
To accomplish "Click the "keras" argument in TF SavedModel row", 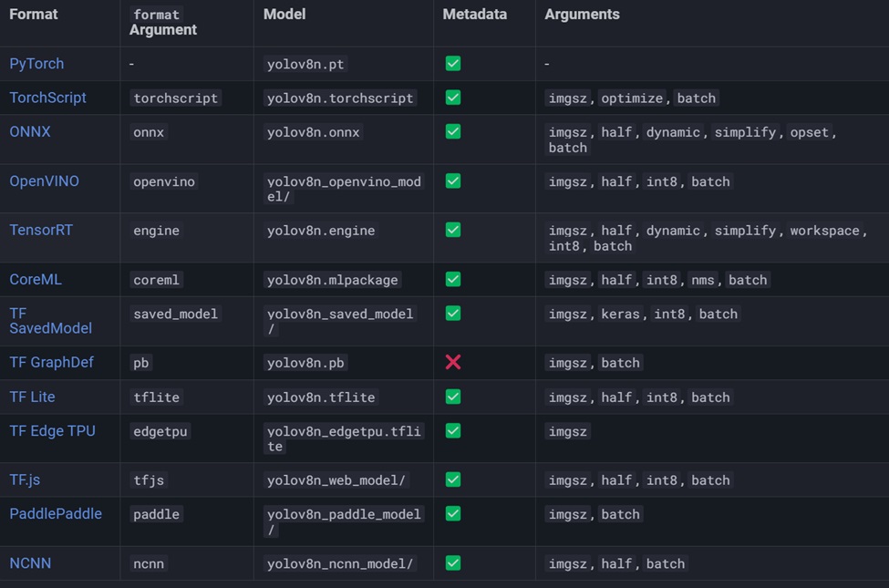I will [620, 314].
